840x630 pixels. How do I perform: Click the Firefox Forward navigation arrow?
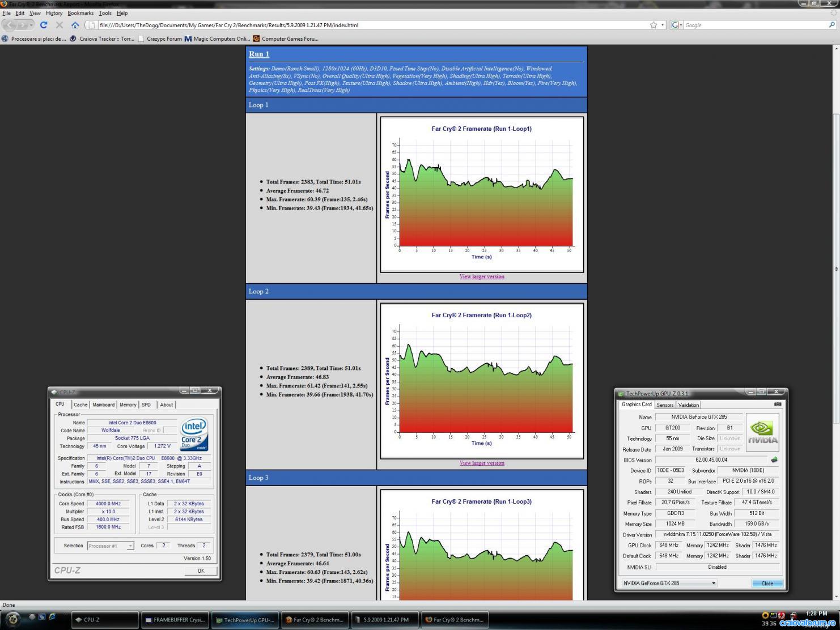(23, 25)
